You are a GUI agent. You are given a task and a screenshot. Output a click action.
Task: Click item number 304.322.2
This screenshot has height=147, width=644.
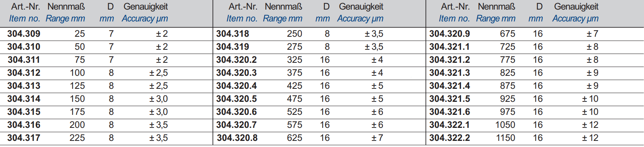[449, 138]
